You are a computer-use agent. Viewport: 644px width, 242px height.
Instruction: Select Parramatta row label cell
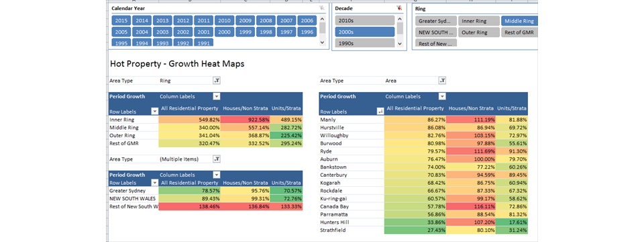(x=351, y=214)
